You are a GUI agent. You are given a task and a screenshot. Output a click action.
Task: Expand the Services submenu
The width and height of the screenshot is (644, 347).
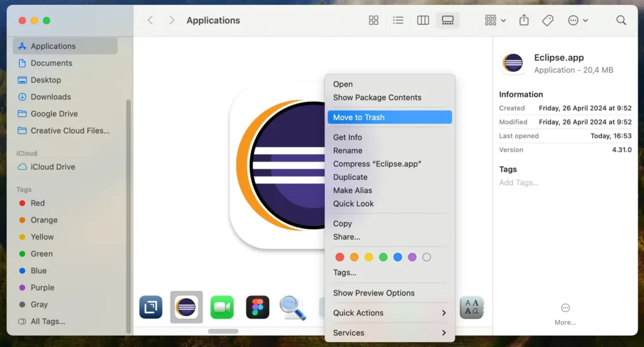(390, 333)
